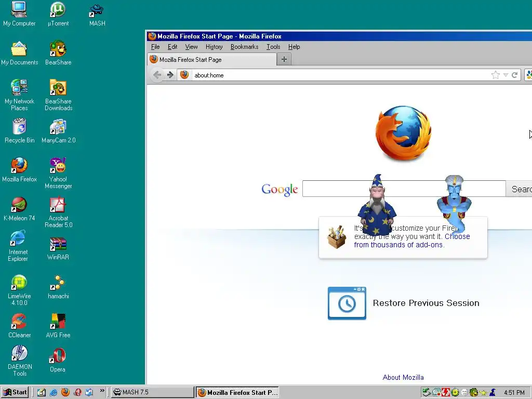Select LimeWire 4.10.0 desktop shortcut

point(19,290)
